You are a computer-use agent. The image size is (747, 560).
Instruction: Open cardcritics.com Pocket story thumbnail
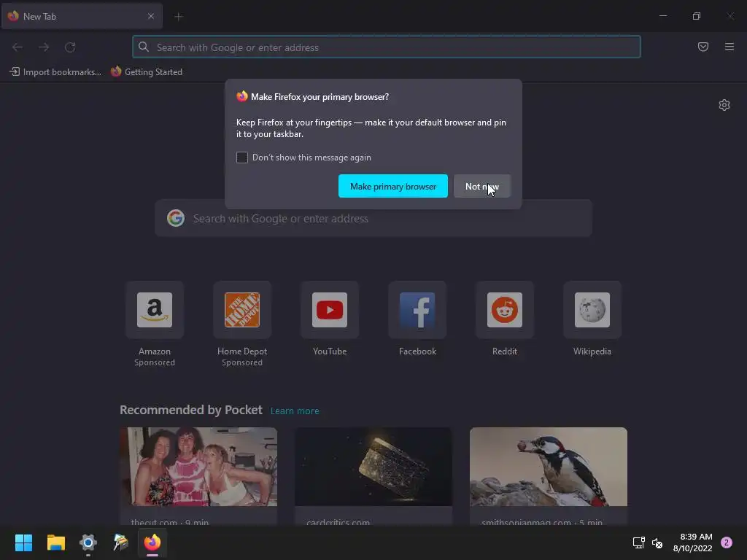373,467
